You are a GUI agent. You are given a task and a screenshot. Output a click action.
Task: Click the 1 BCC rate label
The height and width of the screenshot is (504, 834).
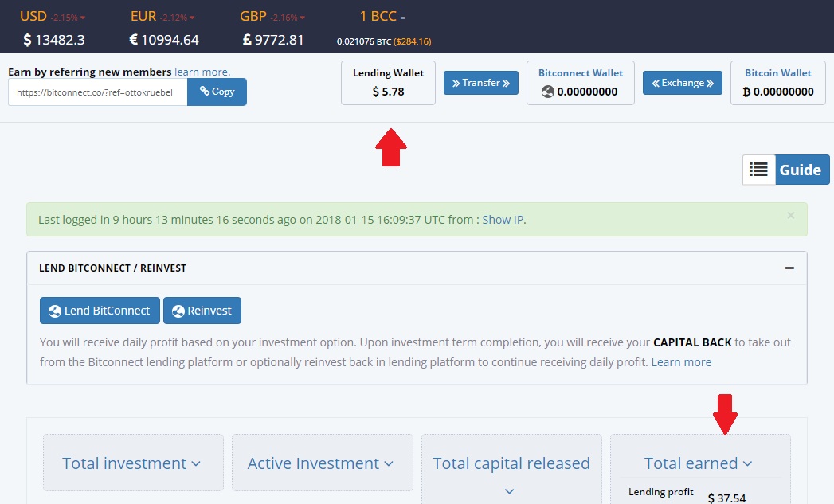[x=378, y=16]
